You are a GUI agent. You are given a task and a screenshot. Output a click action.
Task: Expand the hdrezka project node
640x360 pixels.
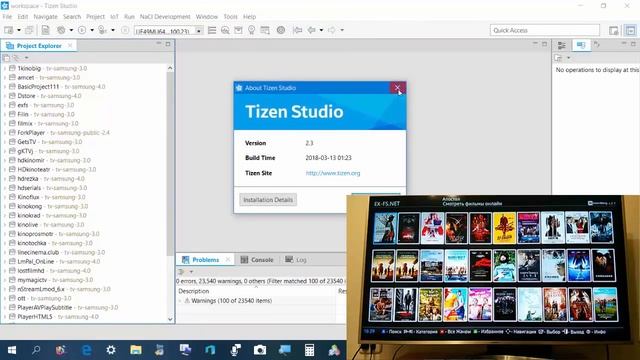click(5, 179)
